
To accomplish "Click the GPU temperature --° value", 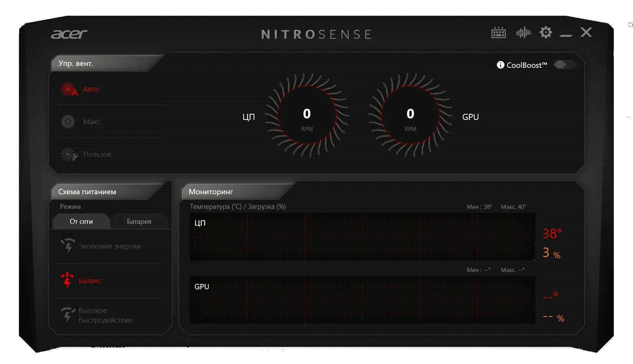I will pos(550,296).
